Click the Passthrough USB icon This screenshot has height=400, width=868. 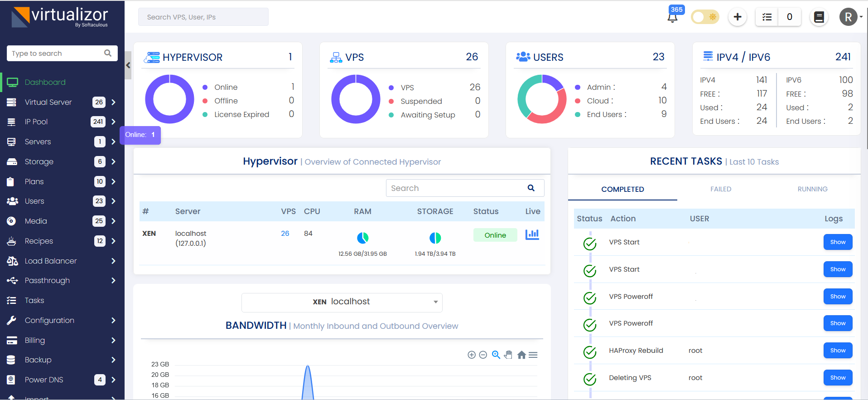click(x=12, y=280)
